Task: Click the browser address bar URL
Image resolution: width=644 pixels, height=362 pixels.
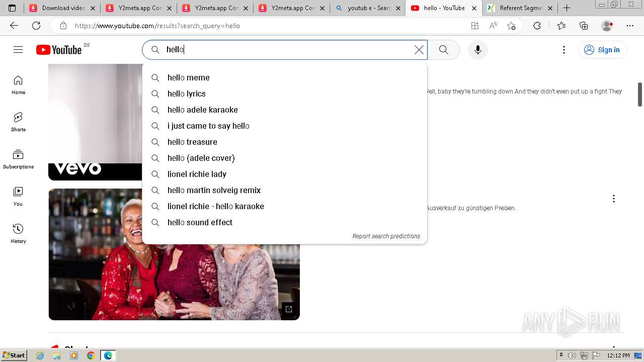Action: (x=157, y=26)
